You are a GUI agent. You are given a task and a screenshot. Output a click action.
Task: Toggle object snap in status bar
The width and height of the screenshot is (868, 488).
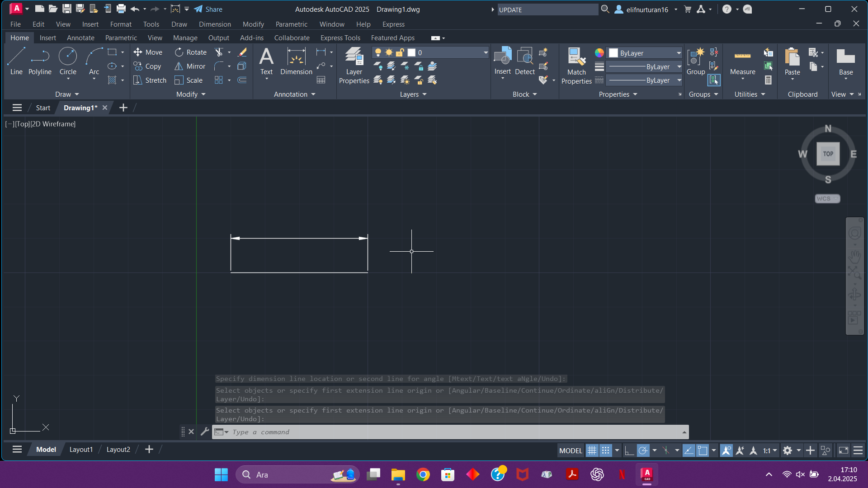tap(702, 450)
